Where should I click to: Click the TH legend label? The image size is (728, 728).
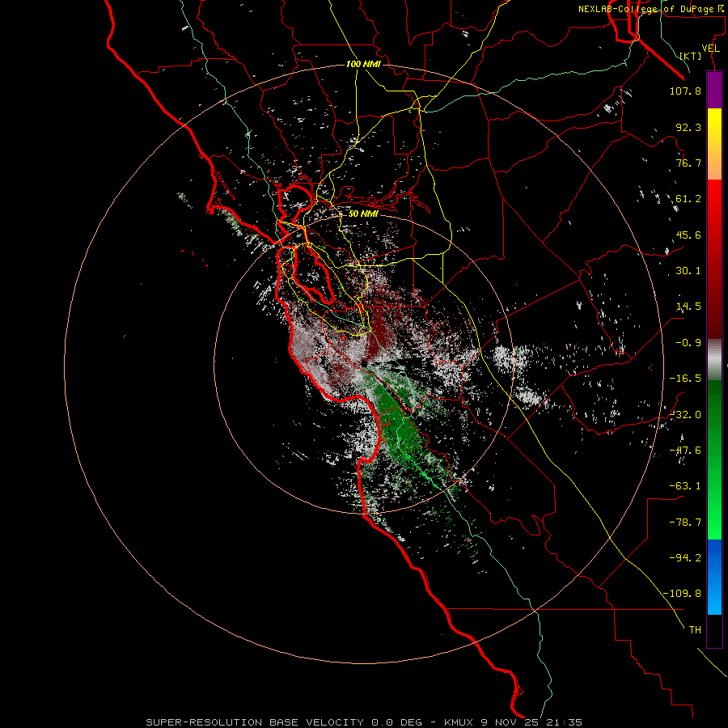[695, 630]
